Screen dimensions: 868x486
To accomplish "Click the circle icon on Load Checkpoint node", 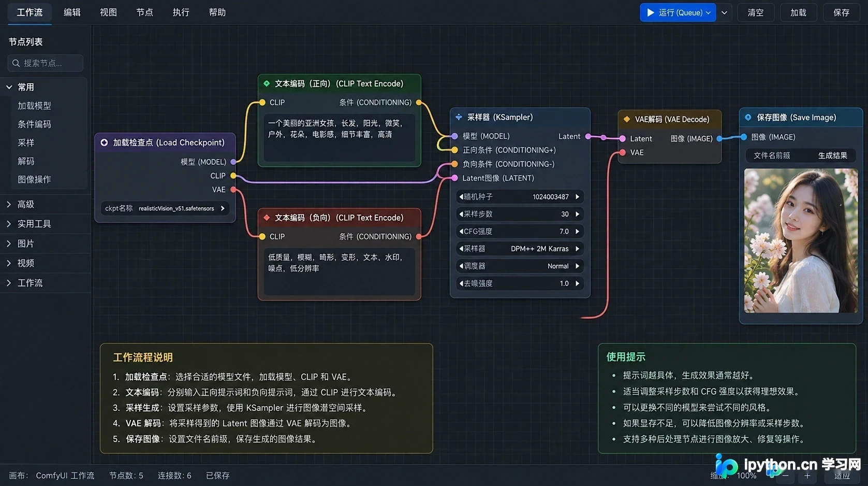I will click(105, 142).
